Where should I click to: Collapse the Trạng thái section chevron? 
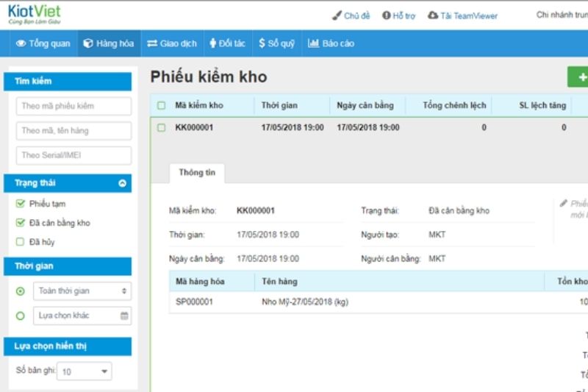coord(123,183)
